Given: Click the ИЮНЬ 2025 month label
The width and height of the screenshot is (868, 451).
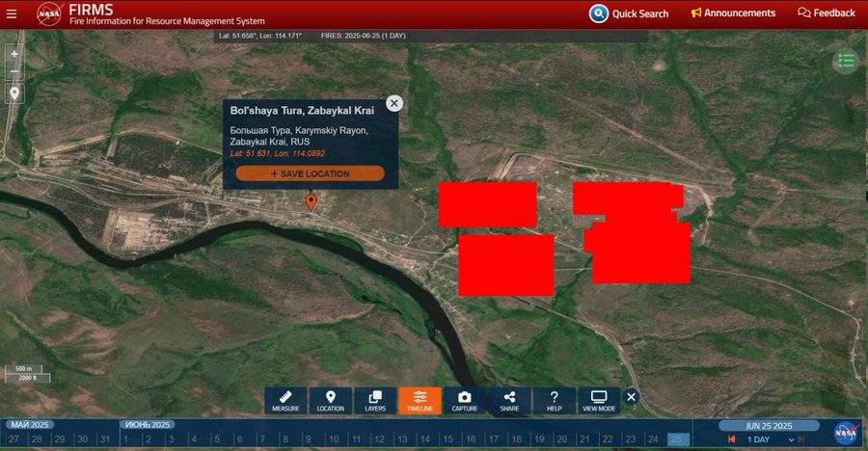Looking at the screenshot, I should (148, 424).
